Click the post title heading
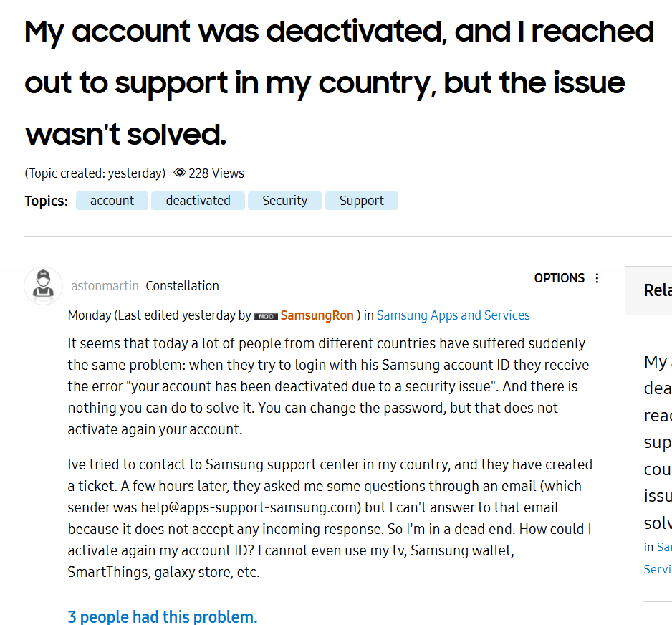 tap(339, 82)
